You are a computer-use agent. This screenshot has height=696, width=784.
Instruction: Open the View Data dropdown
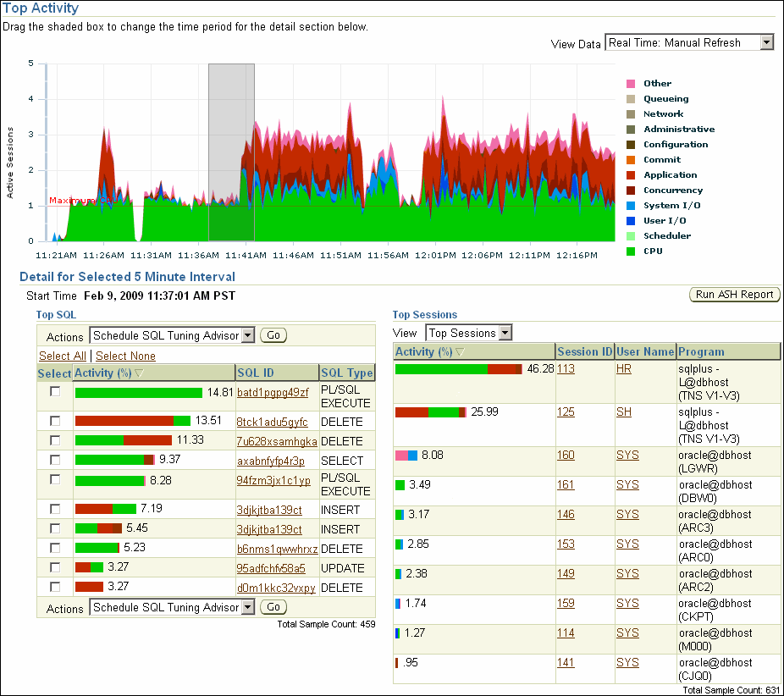coord(689,42)
